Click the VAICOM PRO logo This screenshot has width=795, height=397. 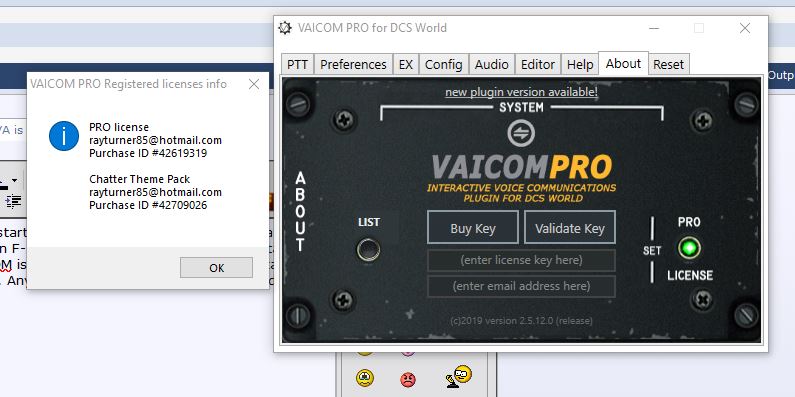521,167
